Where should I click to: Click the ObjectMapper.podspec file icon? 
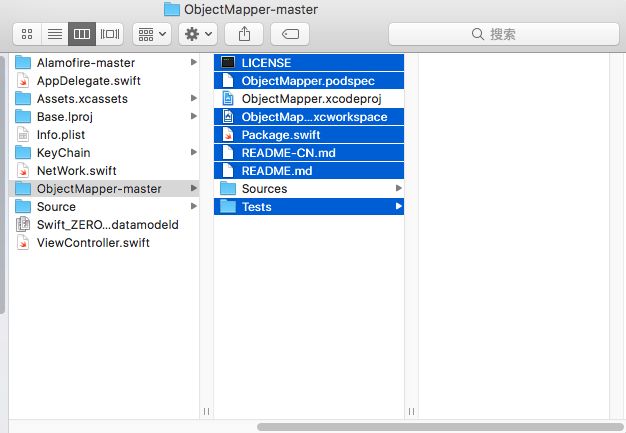point(228,81)
